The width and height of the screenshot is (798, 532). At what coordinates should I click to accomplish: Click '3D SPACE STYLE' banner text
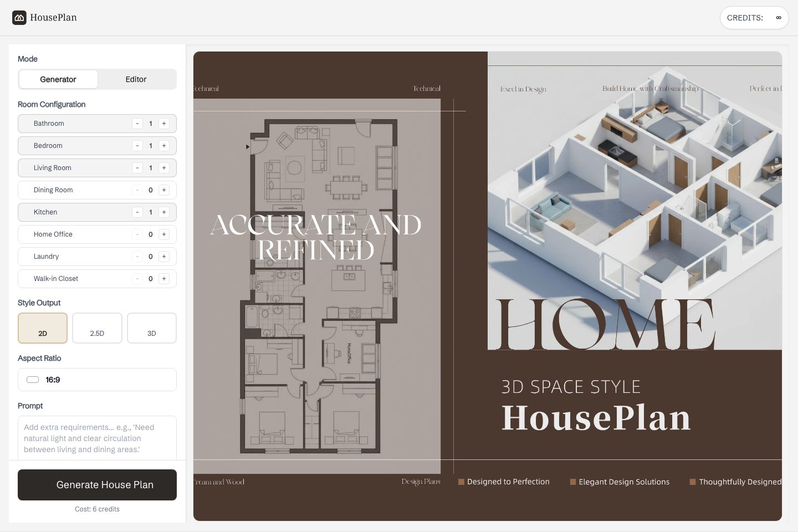tap(571, 387)
